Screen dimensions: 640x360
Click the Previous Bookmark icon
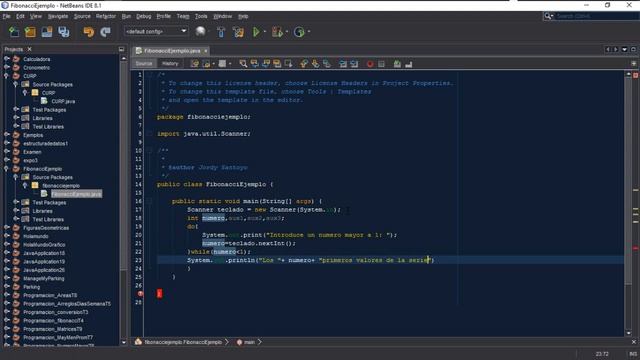click(x=304, y=64)
